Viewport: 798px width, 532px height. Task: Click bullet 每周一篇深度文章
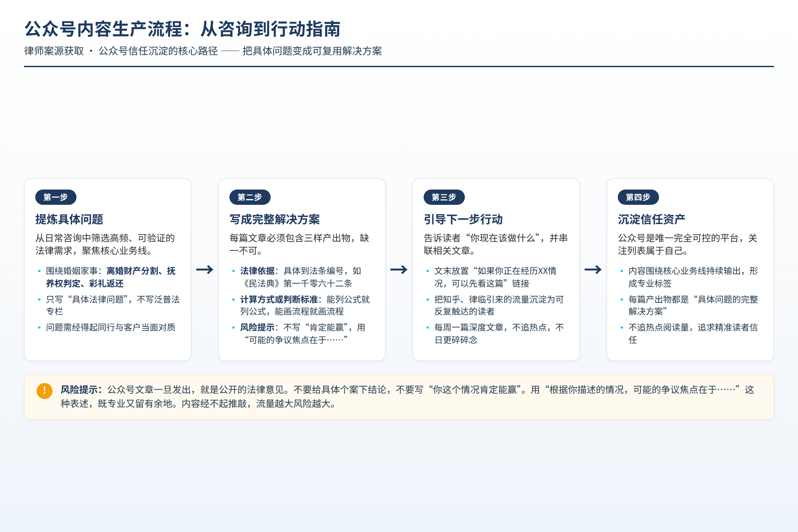tap(499, 333)
